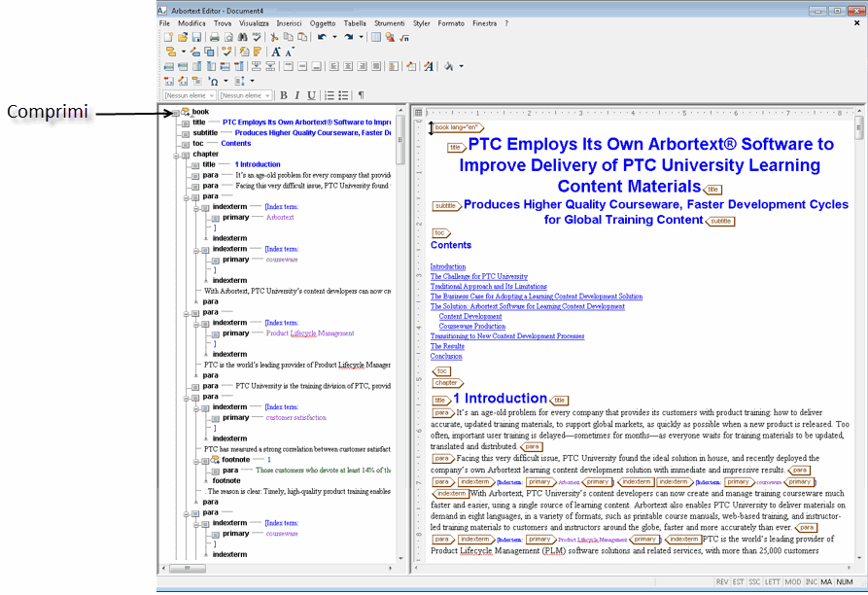
Task: Click the Omega special character icon
Action: click(x=214, y=82)
